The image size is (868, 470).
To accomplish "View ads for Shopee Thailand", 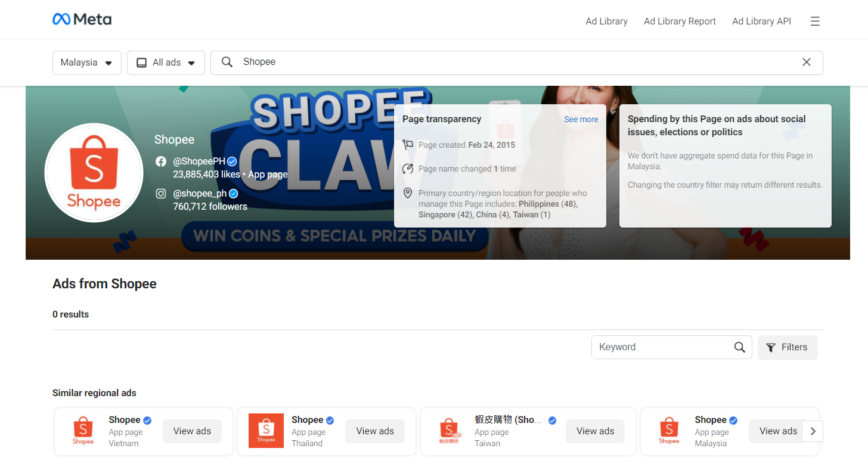I will [x=375, y=431].
